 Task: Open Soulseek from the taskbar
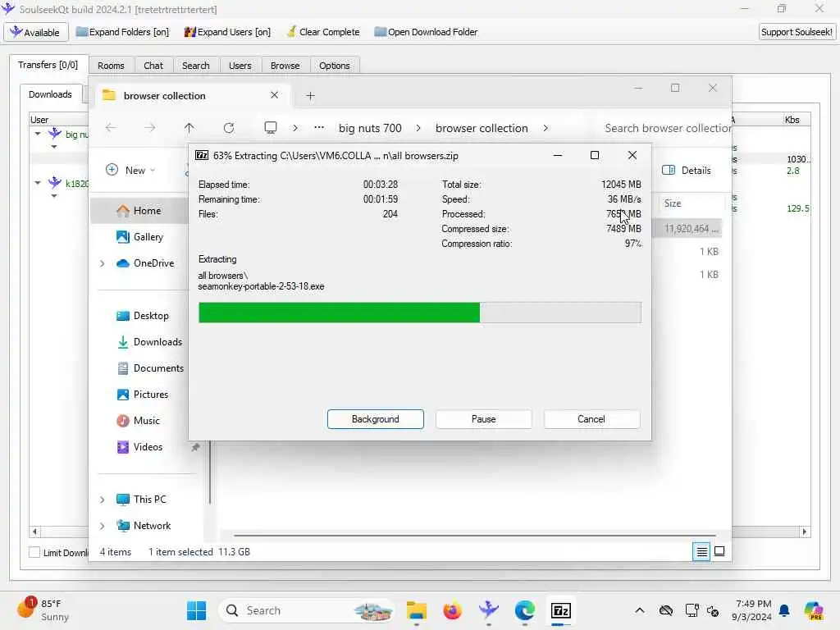point(489,610)
